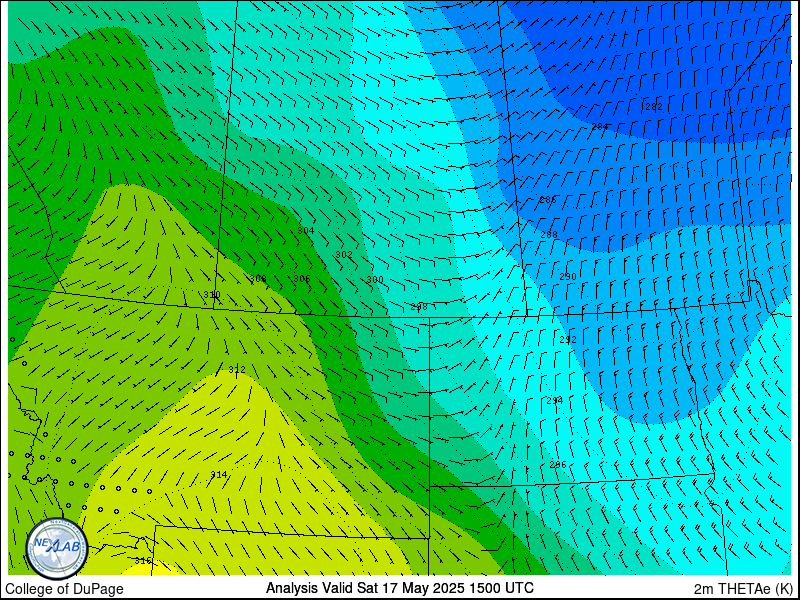Click the 302 contour label
This screenshot has height=600, width=800.
[x=344, y=254]
